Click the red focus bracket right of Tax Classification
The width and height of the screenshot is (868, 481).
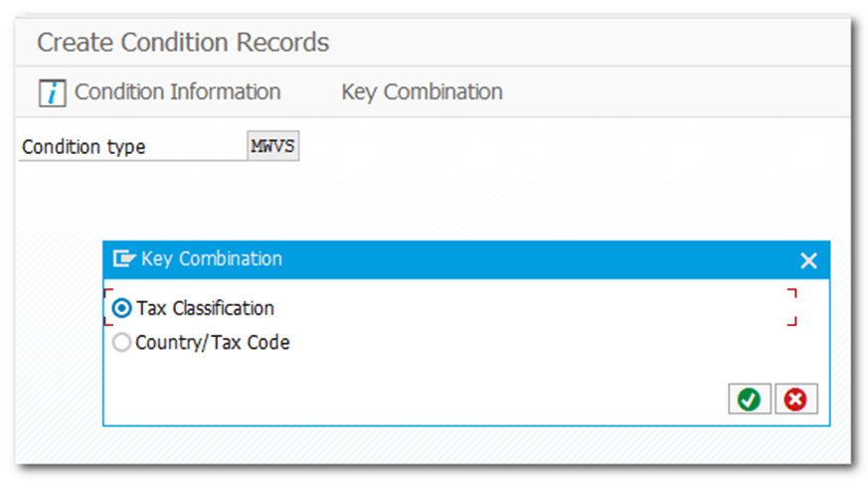[792, 307]
